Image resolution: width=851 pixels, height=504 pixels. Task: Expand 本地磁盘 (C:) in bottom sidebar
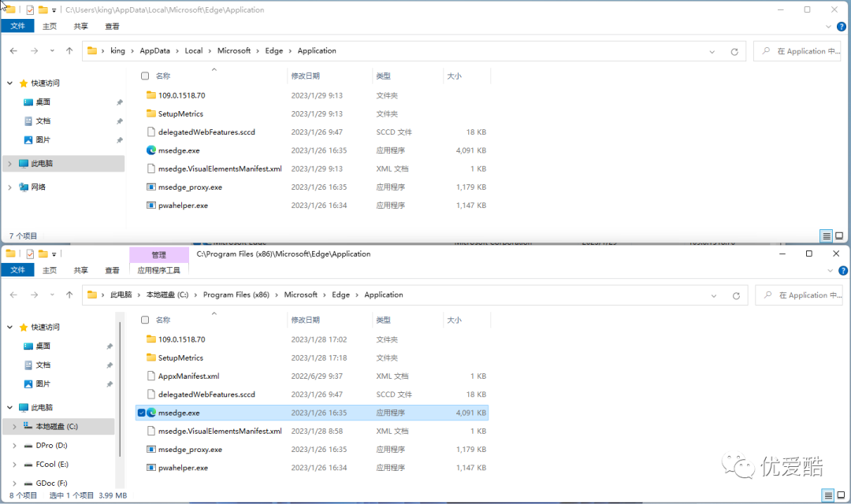coord(15,427)
